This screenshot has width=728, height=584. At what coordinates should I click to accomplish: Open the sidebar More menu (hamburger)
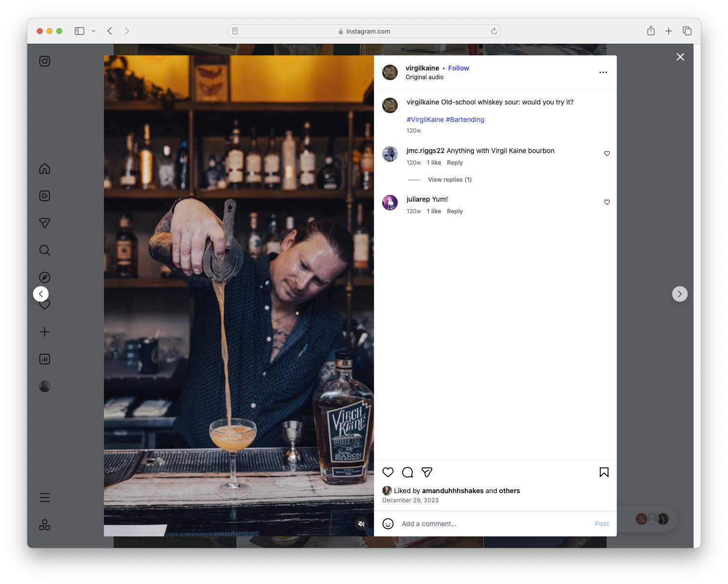44,498
